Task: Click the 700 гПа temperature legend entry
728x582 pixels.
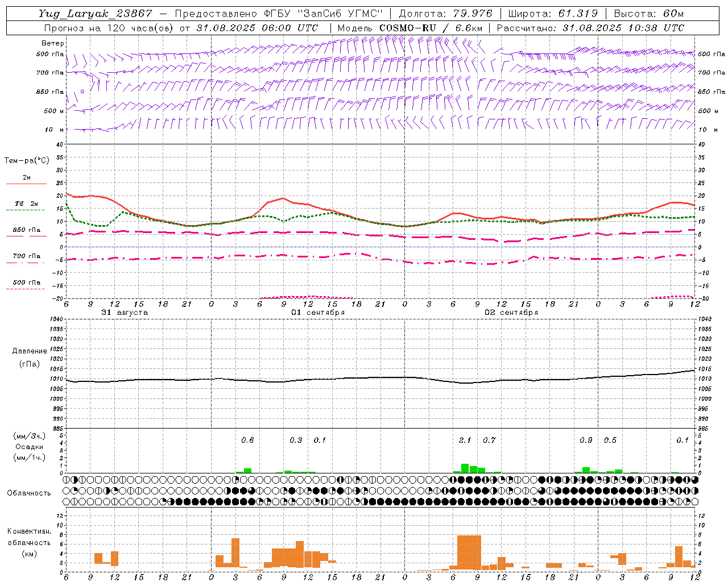Action: pyautogui.click(x=26, y=256)
